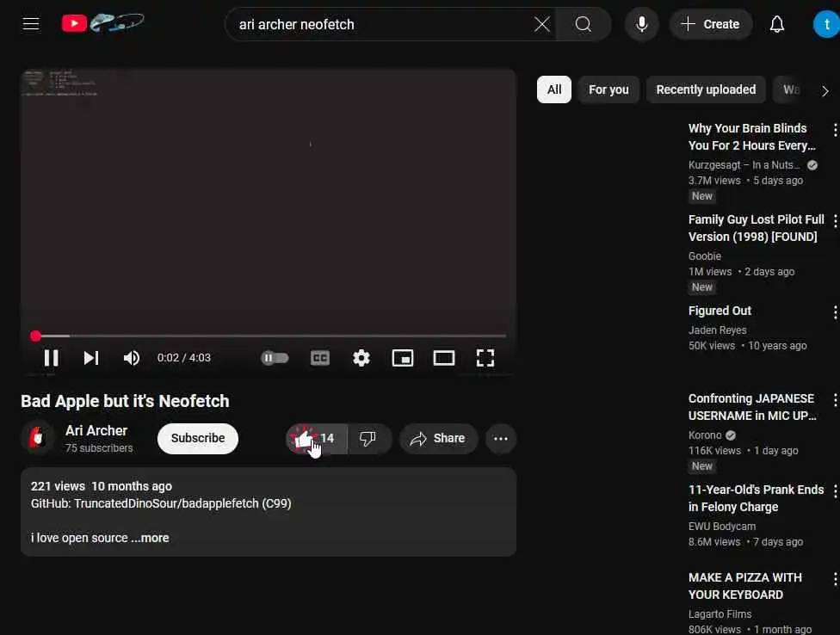Click the EWU Bodycam channel name
Screen dimensions: 840x635
(x=721, y=527)
